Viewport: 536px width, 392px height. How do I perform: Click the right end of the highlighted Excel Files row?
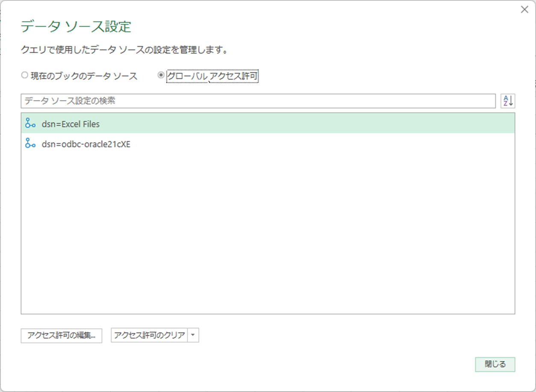[x=492, y=124]
